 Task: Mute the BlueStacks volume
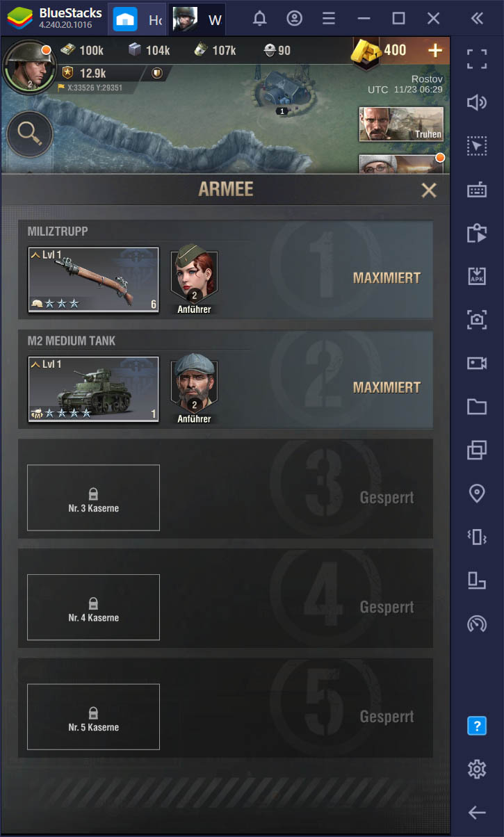(x=477, y=103)
